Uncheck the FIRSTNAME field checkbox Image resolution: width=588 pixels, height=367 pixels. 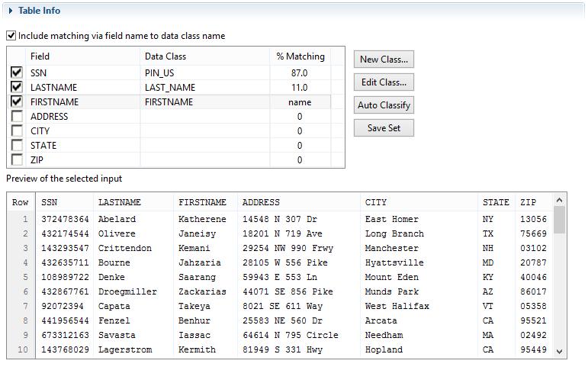(x=17, y=101)
